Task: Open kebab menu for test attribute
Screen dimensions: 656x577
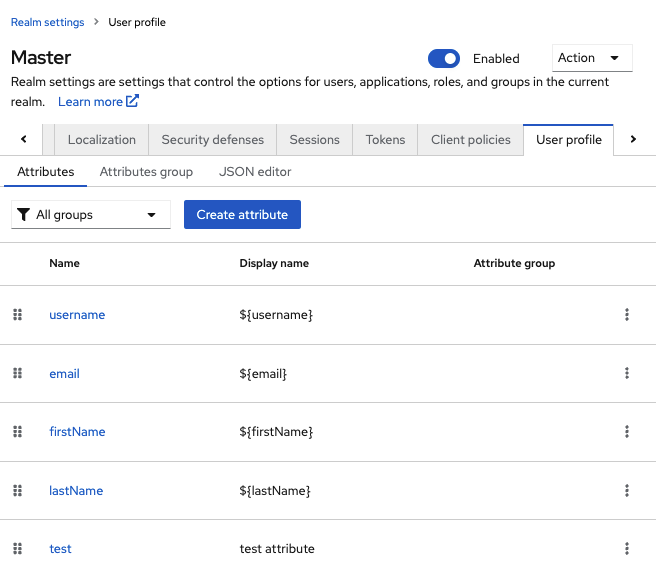Action: 627,549
